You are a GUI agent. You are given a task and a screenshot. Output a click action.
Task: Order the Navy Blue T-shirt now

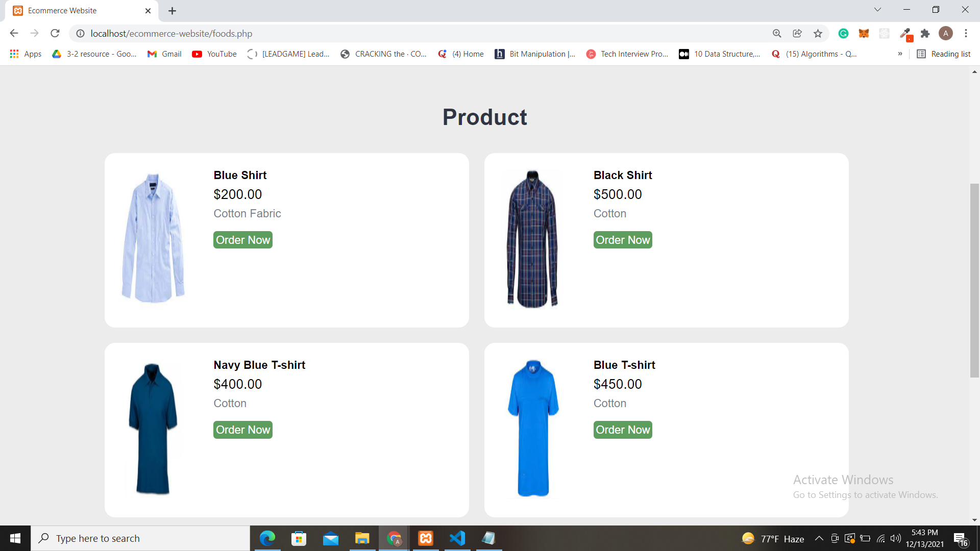click(x=243, y=430)
